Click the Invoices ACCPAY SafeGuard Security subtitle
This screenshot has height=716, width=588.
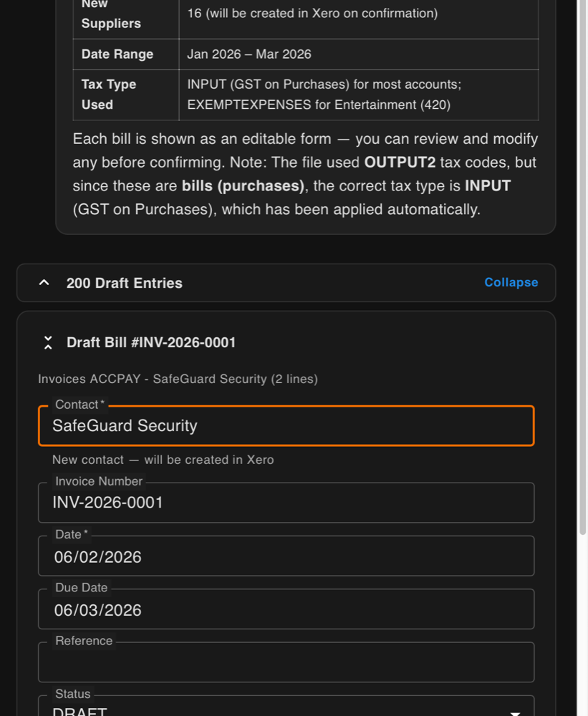coord(178,379)
